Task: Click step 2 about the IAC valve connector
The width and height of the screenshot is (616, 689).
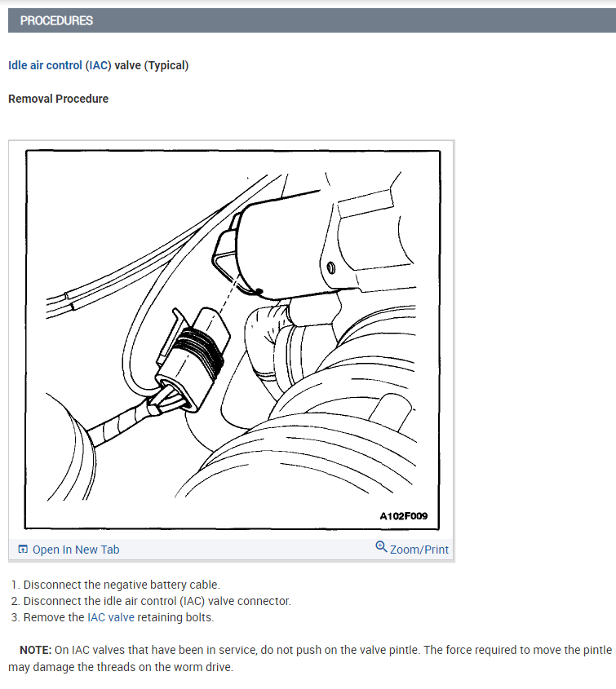Action: click(151, 601)
